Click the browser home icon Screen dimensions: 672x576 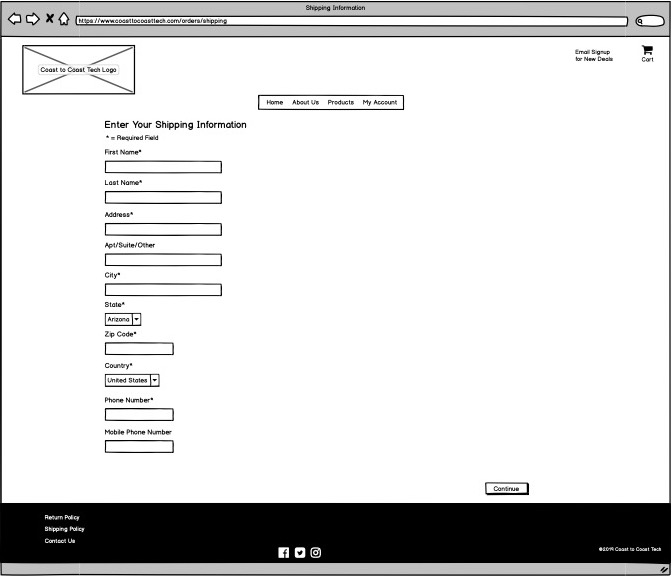[64, 19]
